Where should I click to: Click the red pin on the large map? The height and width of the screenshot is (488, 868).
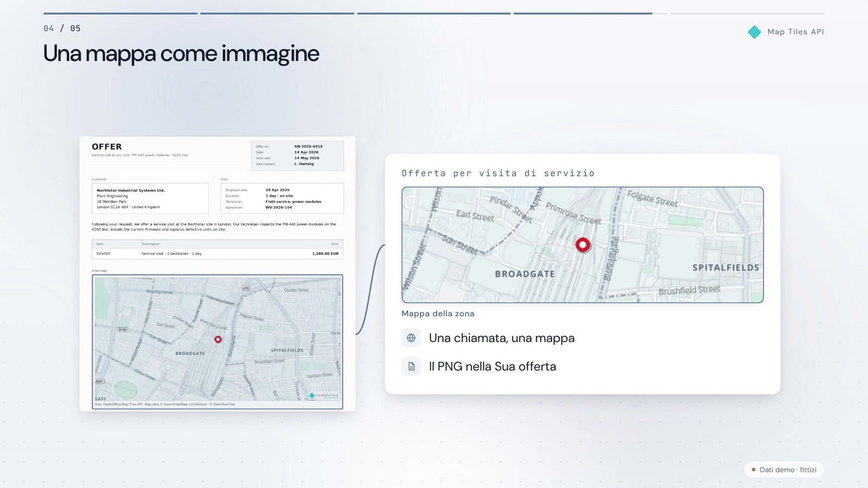point(583,245)
